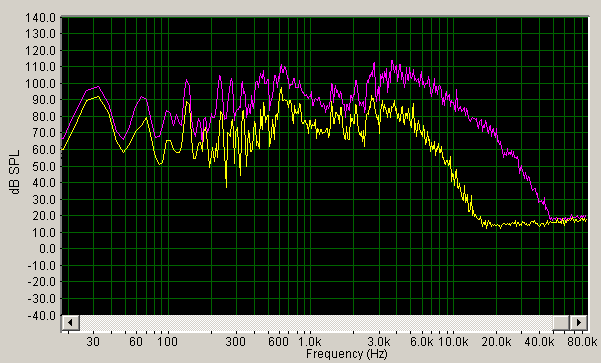Select the -40.0 label on the dB axis

(41, 315)
